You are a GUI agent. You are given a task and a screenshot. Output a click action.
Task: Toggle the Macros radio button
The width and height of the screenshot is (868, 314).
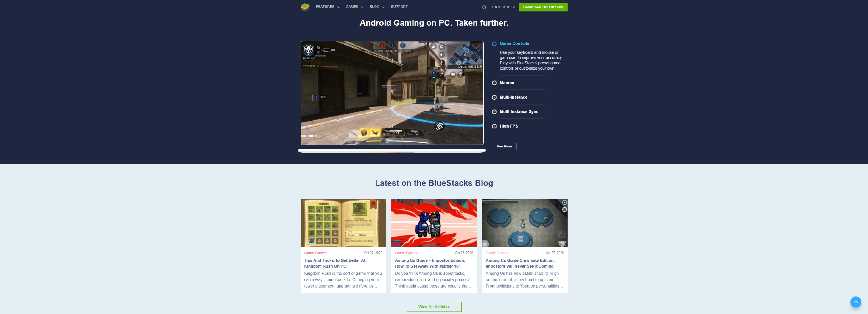[x=494, y=83]
